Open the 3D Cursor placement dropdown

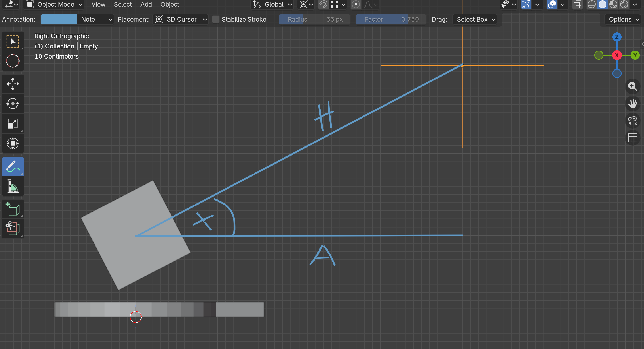(181, 19)
